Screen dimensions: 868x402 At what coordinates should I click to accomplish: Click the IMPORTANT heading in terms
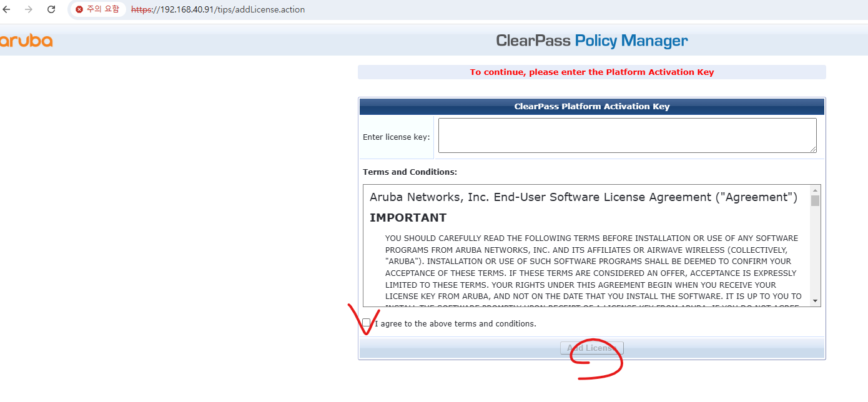click(408, 218)
